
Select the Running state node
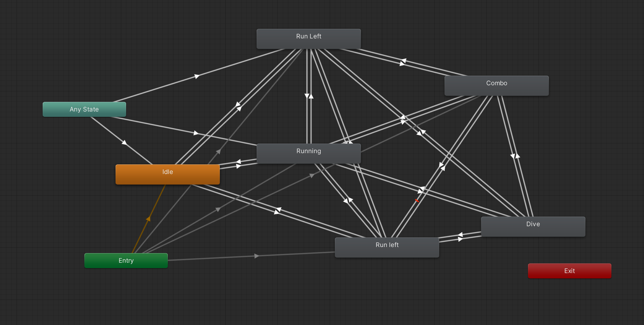(308, 153)
